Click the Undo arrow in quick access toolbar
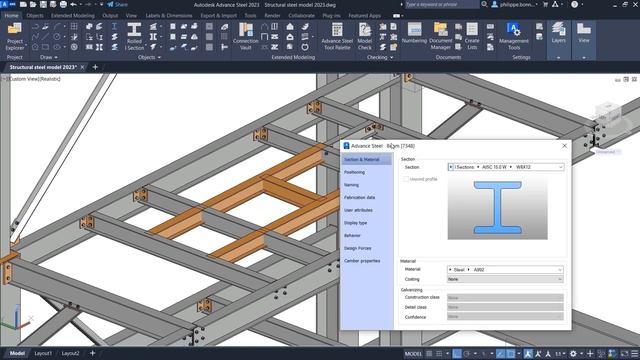This screenshot has height=360, width=640. coord(74,4)
